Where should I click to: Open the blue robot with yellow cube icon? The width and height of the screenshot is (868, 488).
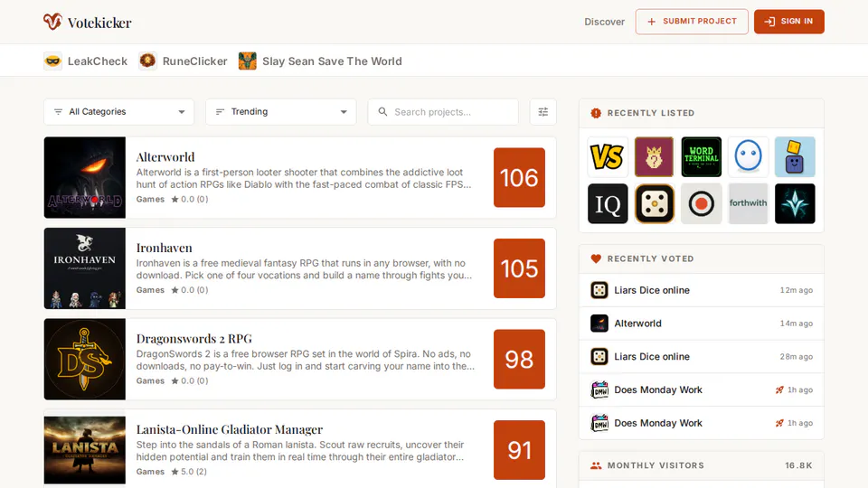tap(795, 157)
